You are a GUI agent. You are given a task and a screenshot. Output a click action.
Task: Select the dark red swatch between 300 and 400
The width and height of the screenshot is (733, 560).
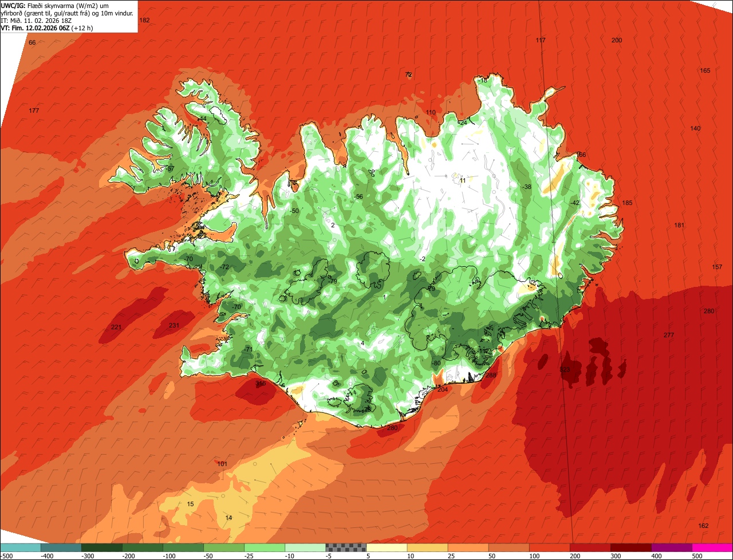(x=631, y=547)
